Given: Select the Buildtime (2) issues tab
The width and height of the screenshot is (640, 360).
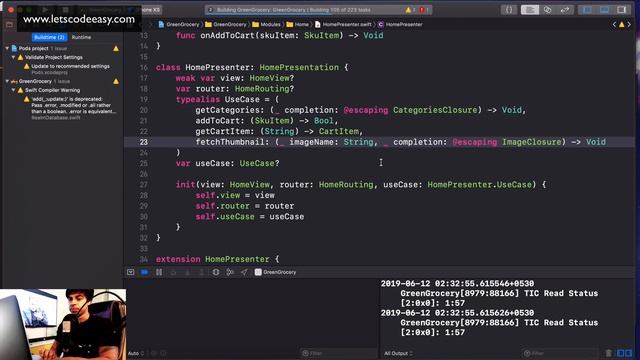Looking at the screenshot, I should [49, 37].
